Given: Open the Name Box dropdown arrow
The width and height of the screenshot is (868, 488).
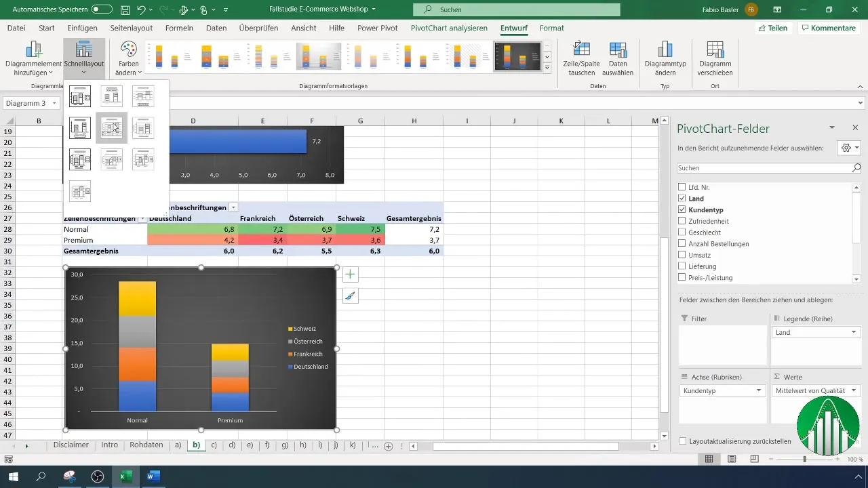Looking at the screenshot, I should (x=54, y=103).
